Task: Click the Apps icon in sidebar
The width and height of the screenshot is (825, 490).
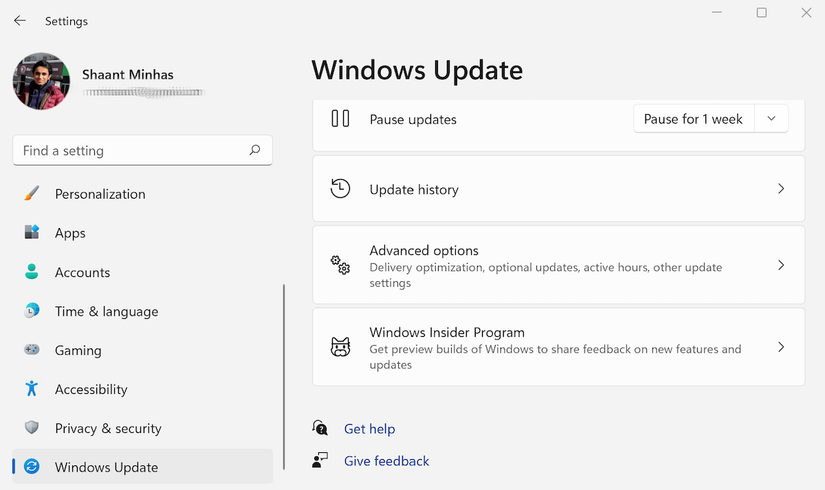Action: pos(32,232)
